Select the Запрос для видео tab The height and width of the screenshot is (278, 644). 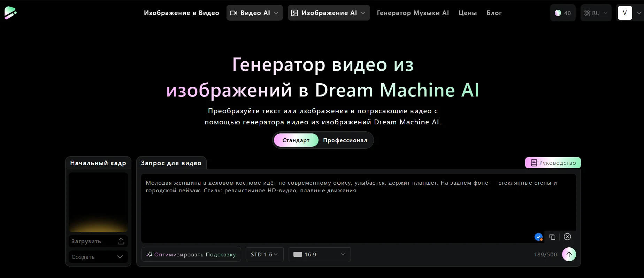click(171, 163)
